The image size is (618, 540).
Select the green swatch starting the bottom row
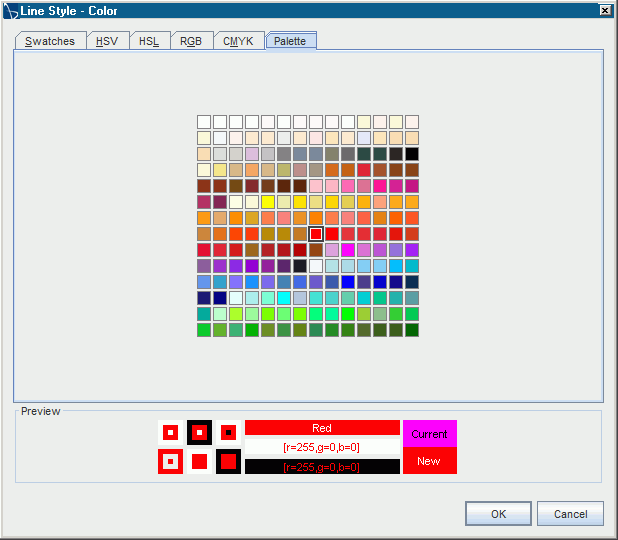coord(204,330)
